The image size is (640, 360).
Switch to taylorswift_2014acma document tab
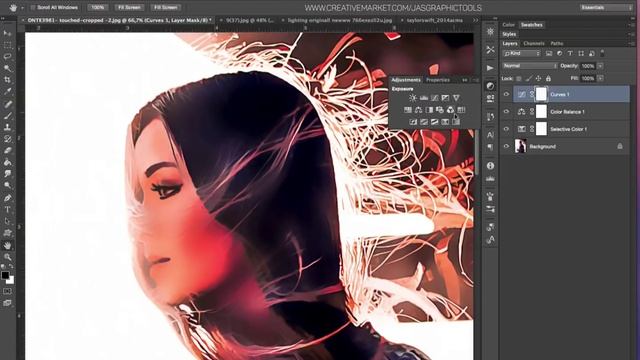pyautogui.click(x=434, y=20)
